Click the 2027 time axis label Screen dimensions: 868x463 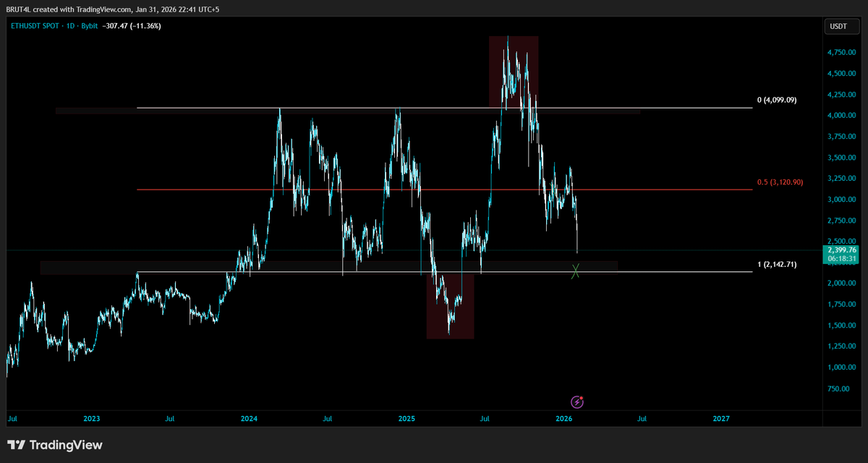coord(721,418)
